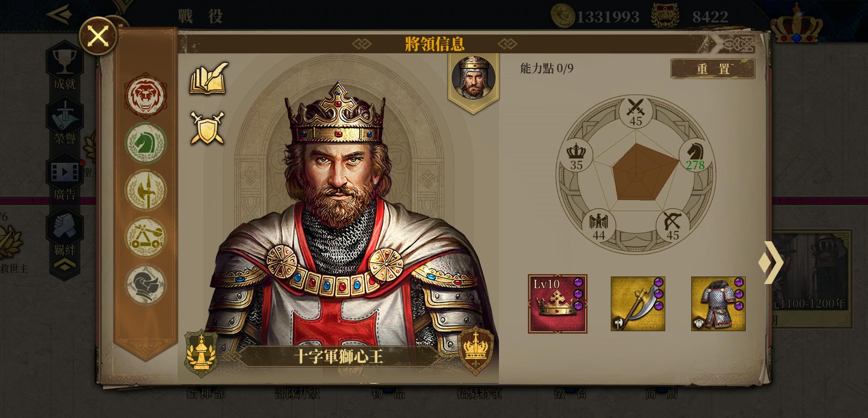Viewport: 868px width, 418px height.
Task: Open the chainmail armor equipment slot
Action: [718, 304]
